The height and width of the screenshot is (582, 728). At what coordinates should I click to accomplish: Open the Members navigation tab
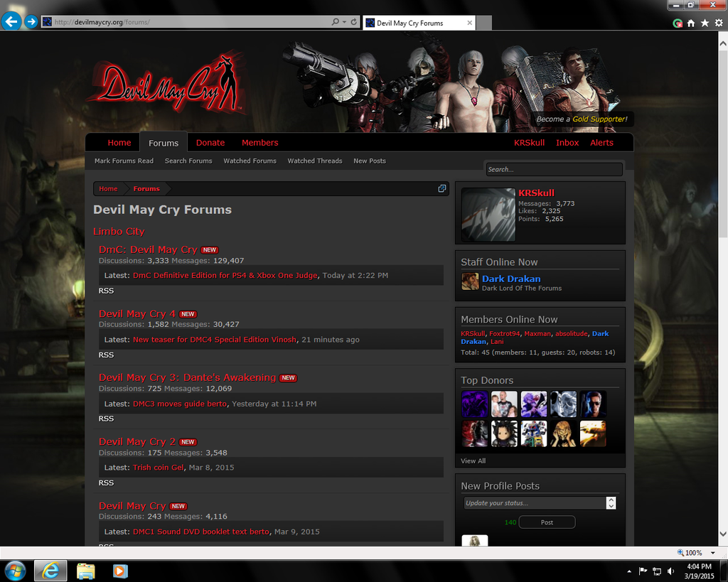click(x=260, y=143)
